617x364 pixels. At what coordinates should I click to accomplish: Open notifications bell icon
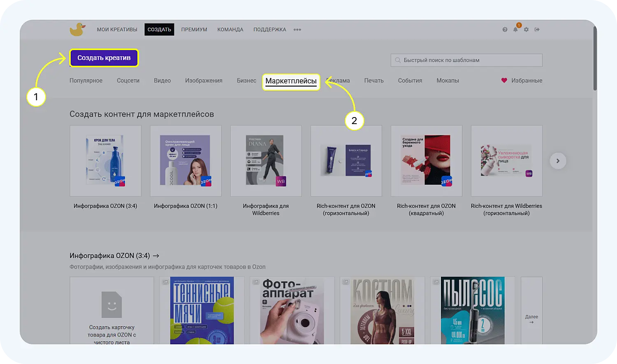pos(515,30)
